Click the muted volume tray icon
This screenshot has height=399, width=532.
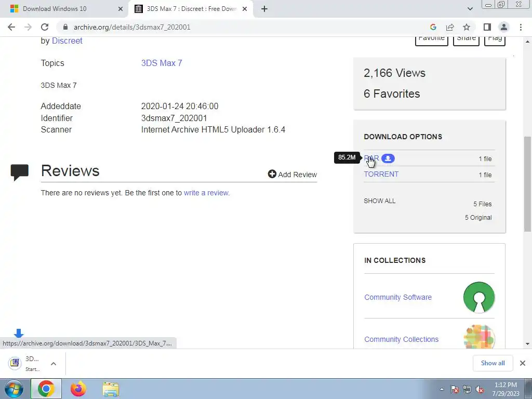[x=480, y=390]
